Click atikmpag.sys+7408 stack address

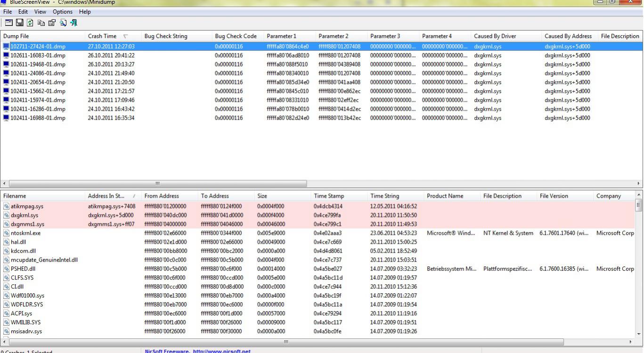tap(112, 206)
